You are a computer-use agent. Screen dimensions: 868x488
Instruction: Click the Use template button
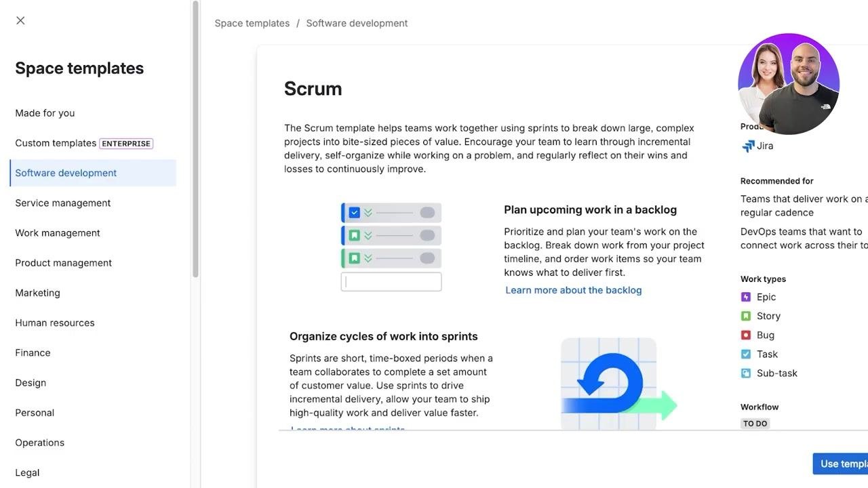(x=840, y=464)
